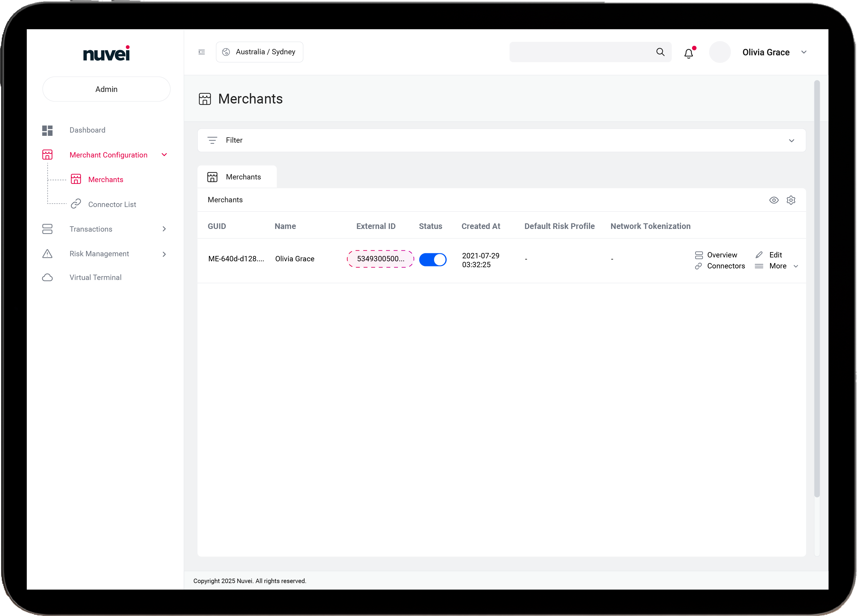857x616 pixels.
Task: Expand the Filter panel chevron
Action: pos(792,141)
